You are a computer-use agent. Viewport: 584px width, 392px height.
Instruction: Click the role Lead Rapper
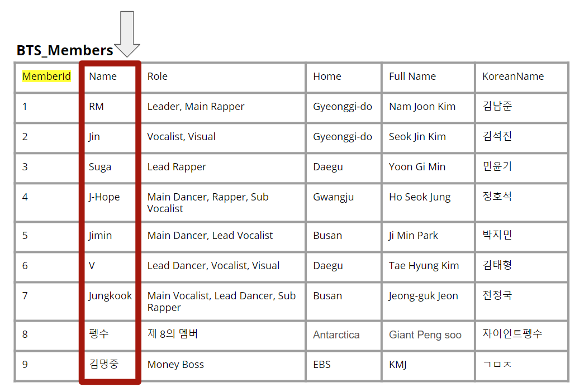point(177,167)
